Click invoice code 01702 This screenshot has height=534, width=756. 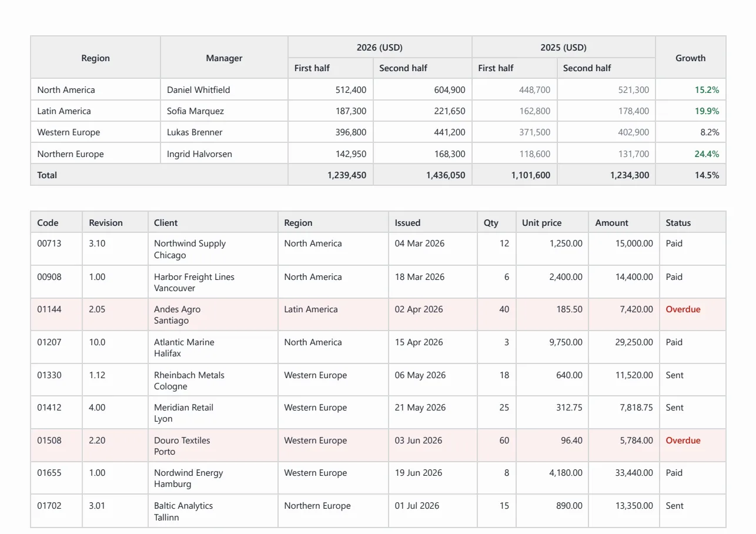point(49,506)
